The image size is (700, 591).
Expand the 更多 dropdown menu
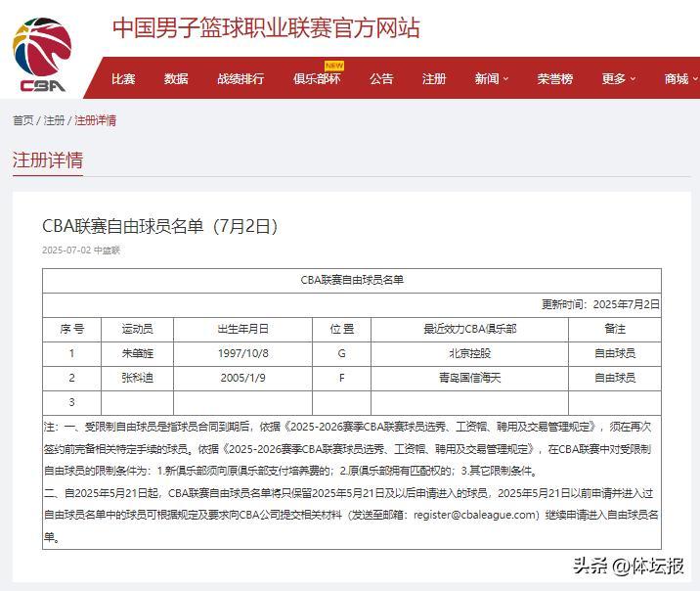[x=619, y=79]
